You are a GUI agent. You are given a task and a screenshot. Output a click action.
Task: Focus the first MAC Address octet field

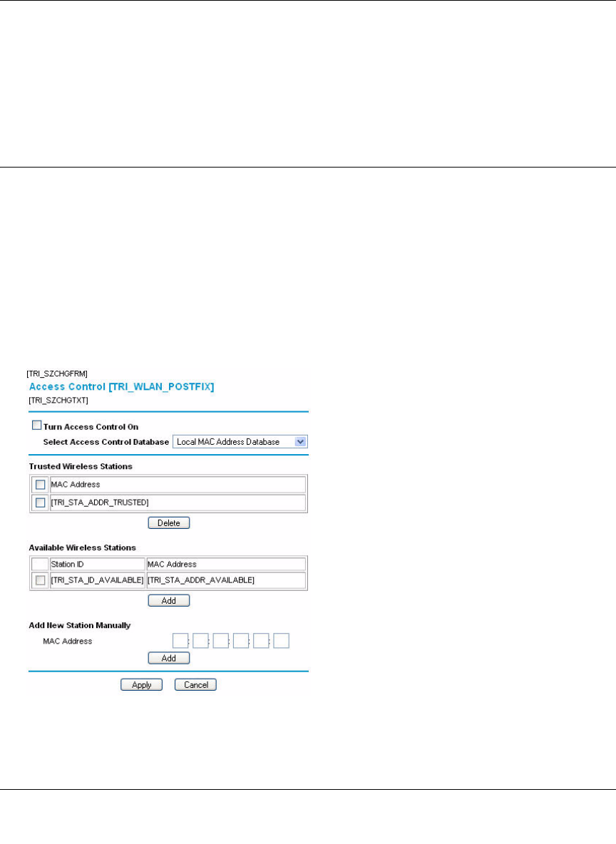click(x=180, y=641)
